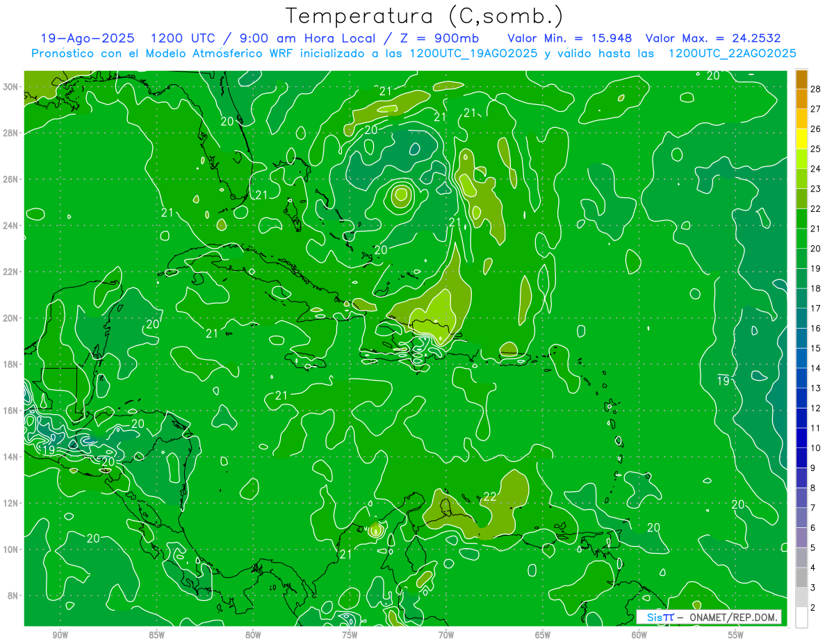Click the teal legend swatch between 16 and 17

tap(801, 319)
